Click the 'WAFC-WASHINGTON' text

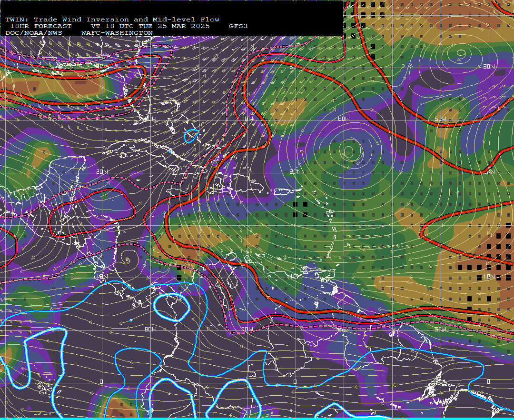(117, 33)
